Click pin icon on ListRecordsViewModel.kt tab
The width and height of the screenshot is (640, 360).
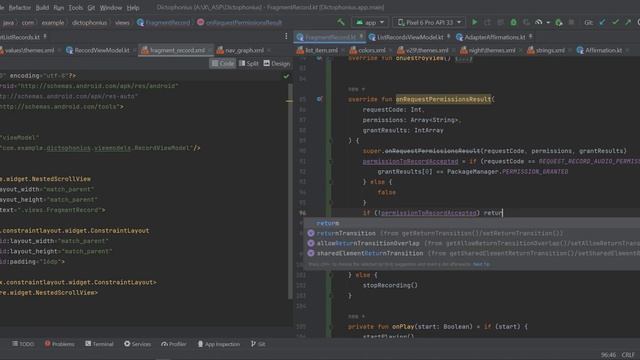pos(449,37)
